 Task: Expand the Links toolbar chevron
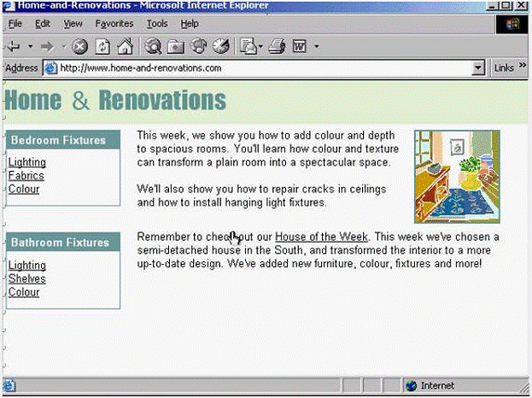click(523, 67)
